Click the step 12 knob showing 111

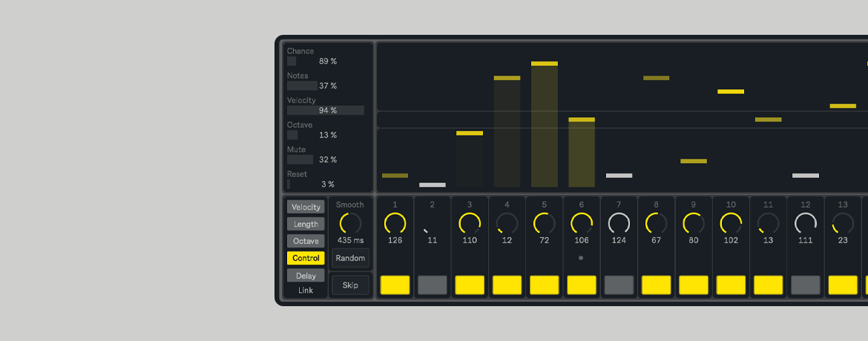click(x=806, y=223)
